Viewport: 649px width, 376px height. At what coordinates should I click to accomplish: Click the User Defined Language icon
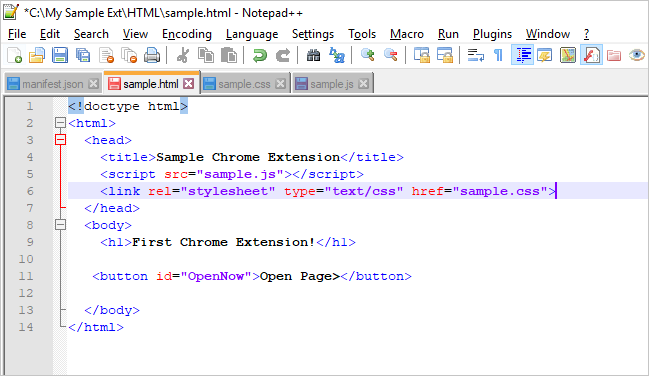545,55
